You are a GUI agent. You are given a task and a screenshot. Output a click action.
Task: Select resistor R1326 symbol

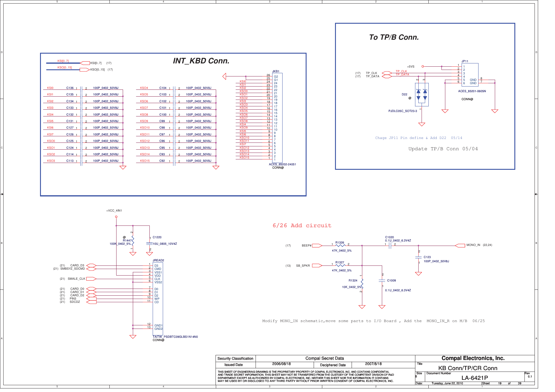click(x=340, y=246)
